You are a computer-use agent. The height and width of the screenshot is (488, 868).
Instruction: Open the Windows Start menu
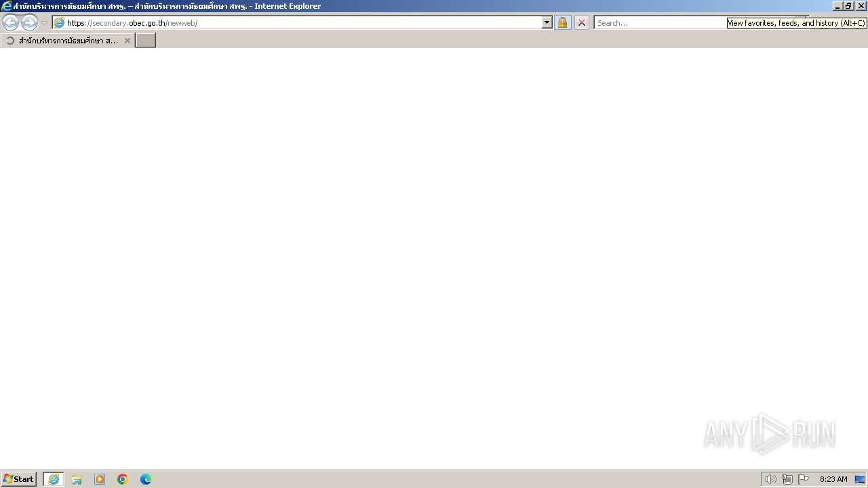pyautogui.click(x=18, y=479)
